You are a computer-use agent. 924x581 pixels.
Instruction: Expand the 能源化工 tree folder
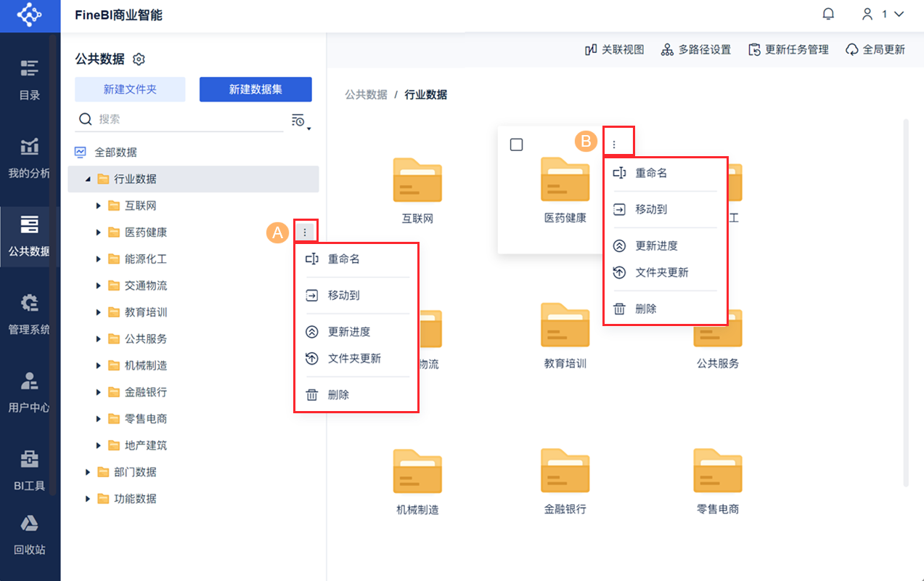pos(99,259)
